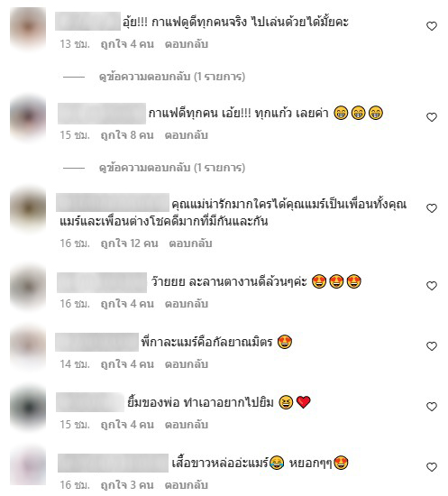Open avatar beside "เสื้อขาวหล่ออ่ะแมร์" comment
448x496 pixels.
tap(28, 466)
